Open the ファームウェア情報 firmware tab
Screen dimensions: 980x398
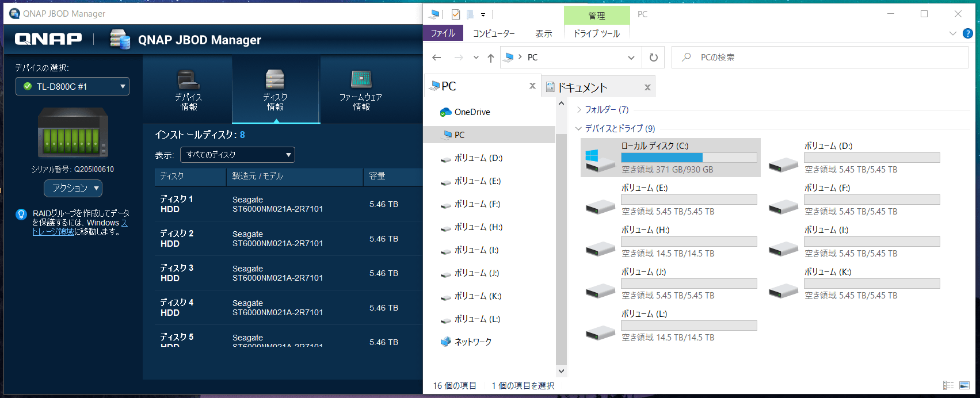[361, 90]
